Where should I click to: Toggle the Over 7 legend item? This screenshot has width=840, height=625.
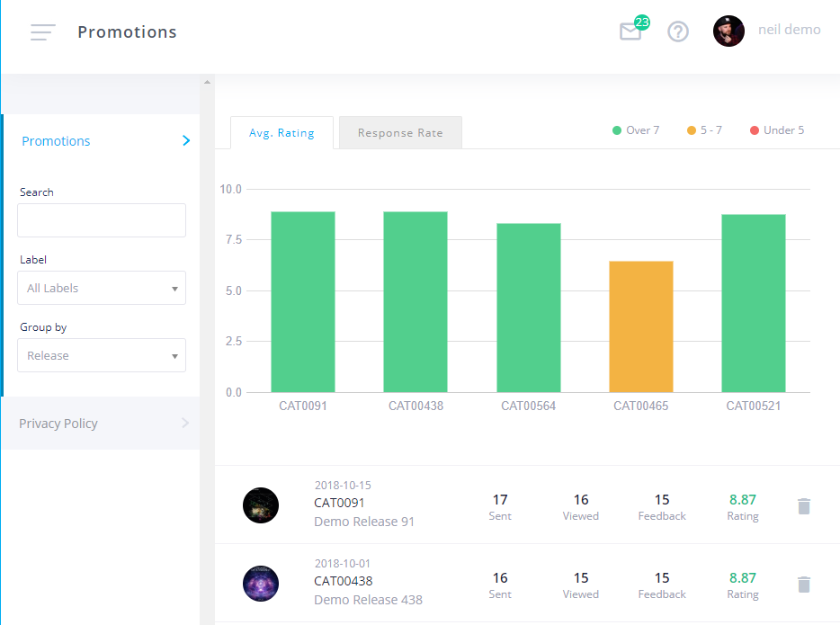pos(636,130)
